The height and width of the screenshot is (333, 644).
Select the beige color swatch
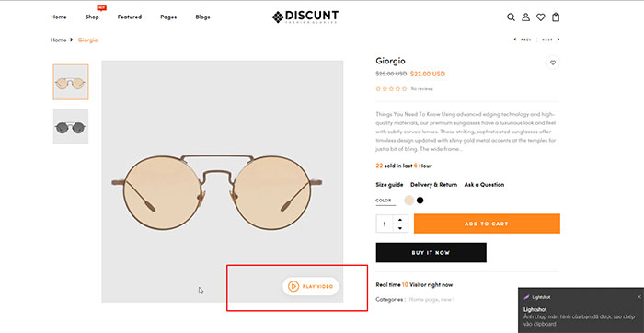409,201
